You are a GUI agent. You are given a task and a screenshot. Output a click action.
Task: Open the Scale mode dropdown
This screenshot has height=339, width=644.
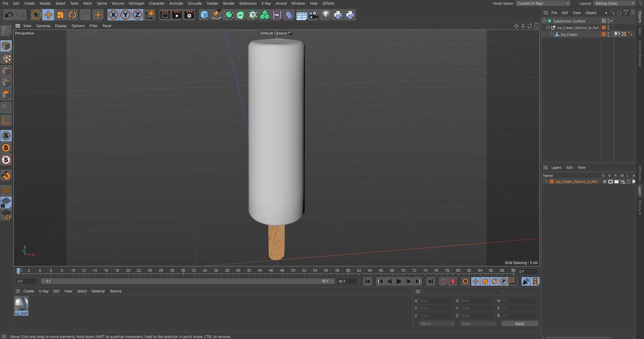tap(478, 324)
